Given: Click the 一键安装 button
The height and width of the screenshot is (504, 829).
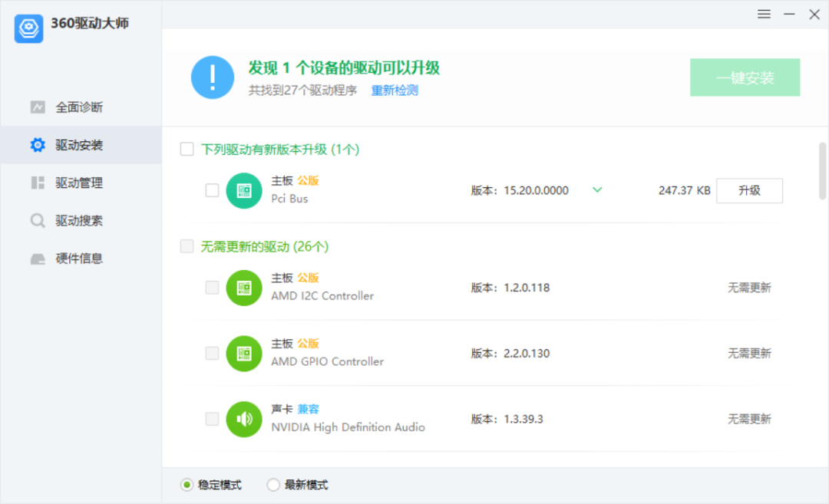Looking at the screenshot, I should click(745, 77).
